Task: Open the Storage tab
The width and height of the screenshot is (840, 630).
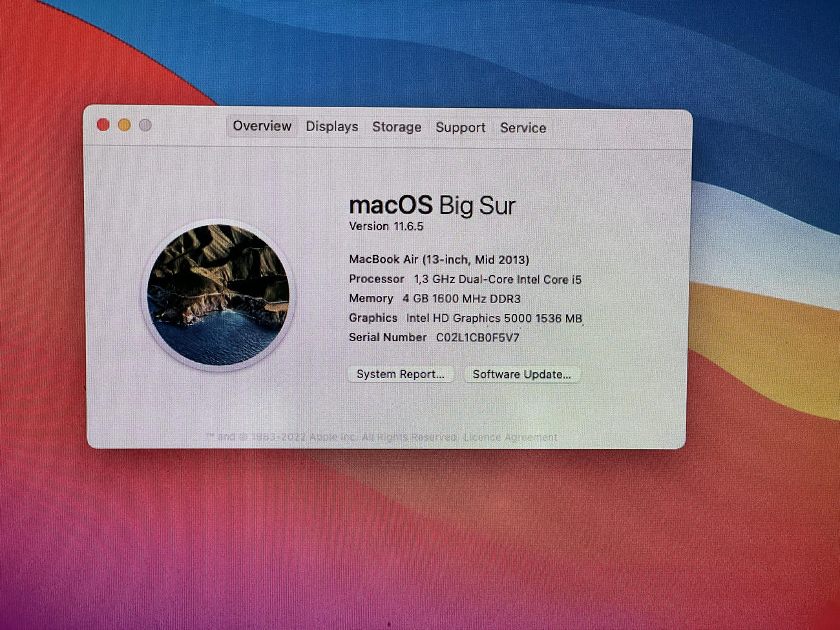Action: click(397, 127)
